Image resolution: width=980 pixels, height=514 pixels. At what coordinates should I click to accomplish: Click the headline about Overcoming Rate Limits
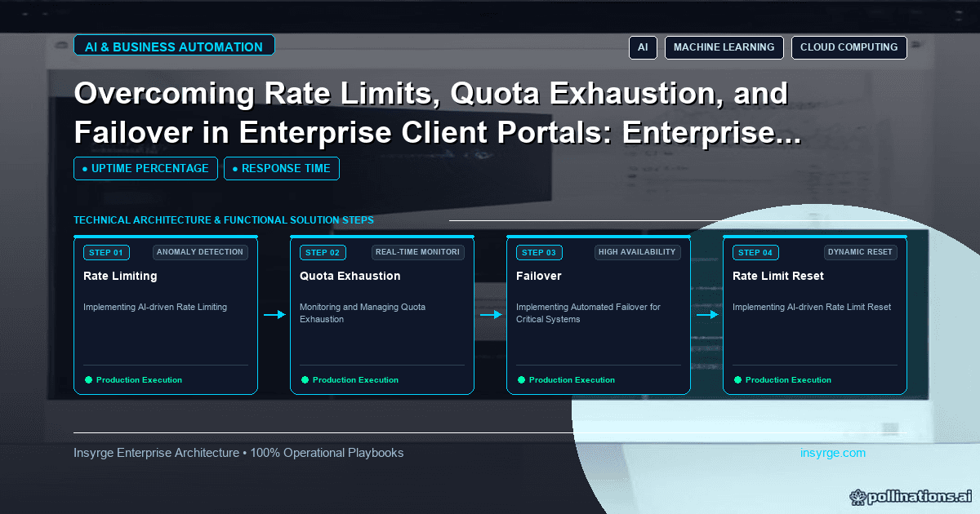[x=437, y=114]
